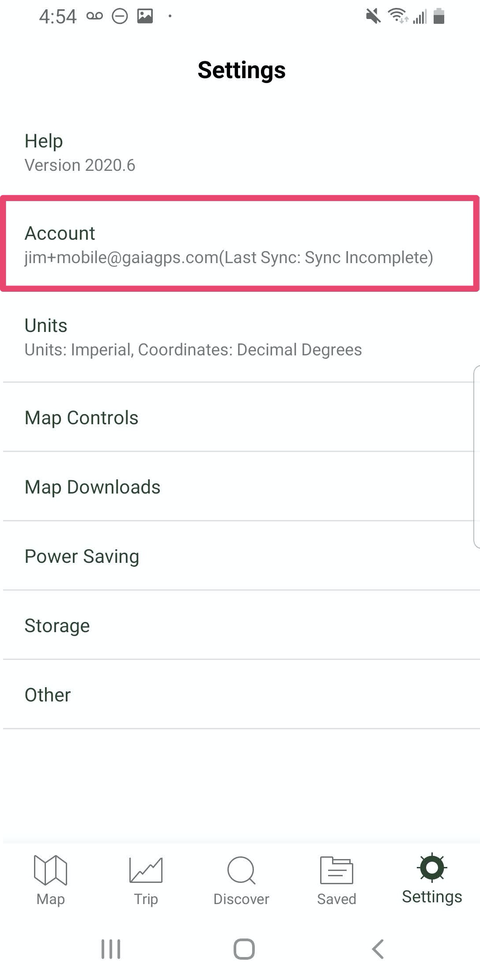Open Map Controls settings

point(240,418)
